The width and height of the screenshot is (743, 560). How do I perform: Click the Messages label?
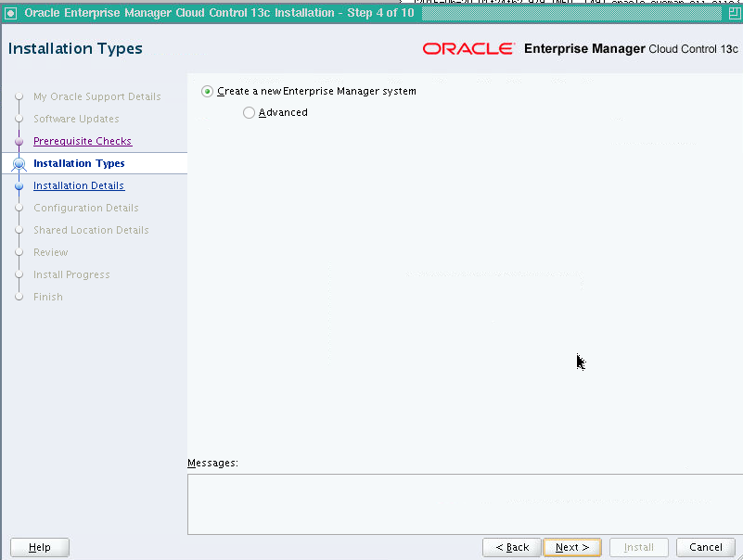click(212, 463)
